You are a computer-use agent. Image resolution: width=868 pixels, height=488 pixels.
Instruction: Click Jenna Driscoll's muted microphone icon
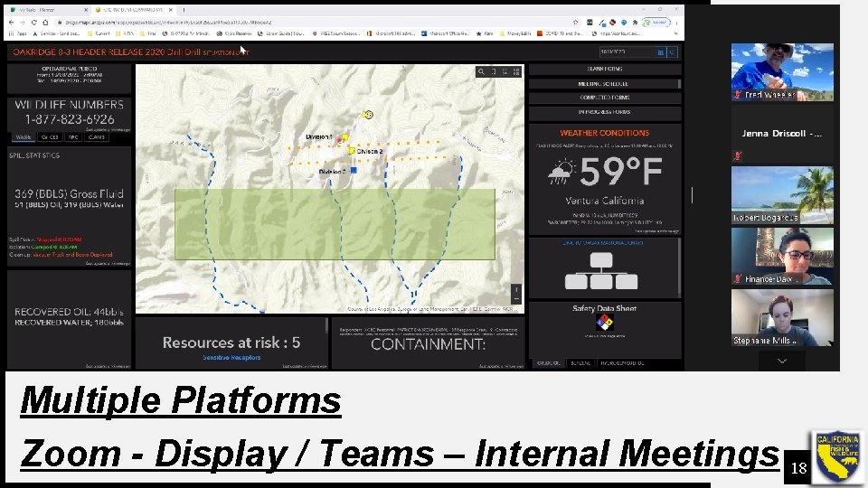tap(738, 156)
